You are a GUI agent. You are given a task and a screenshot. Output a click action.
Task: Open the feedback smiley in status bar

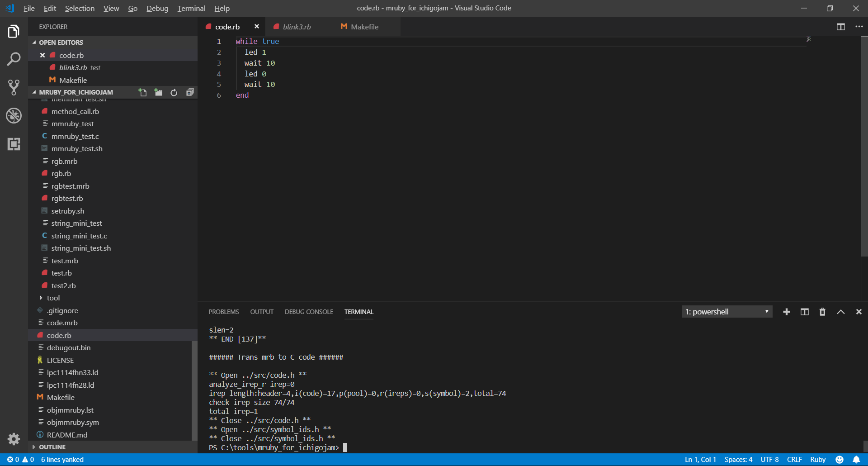(x=840, y=460)
